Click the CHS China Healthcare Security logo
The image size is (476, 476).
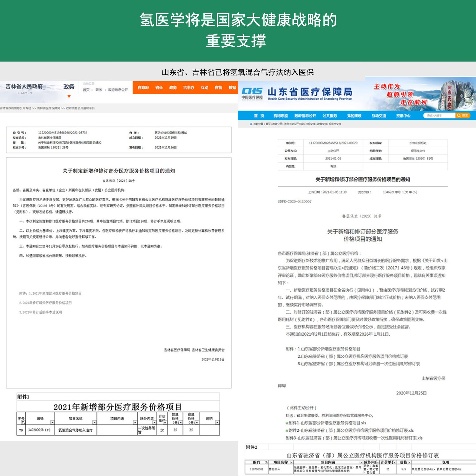[x=252, y=94]
